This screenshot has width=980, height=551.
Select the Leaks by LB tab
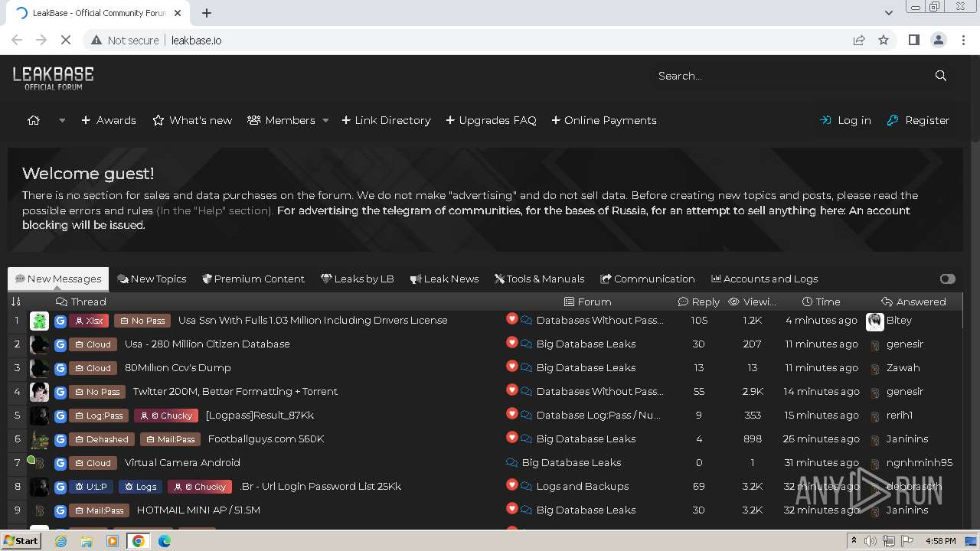point(357,279)
